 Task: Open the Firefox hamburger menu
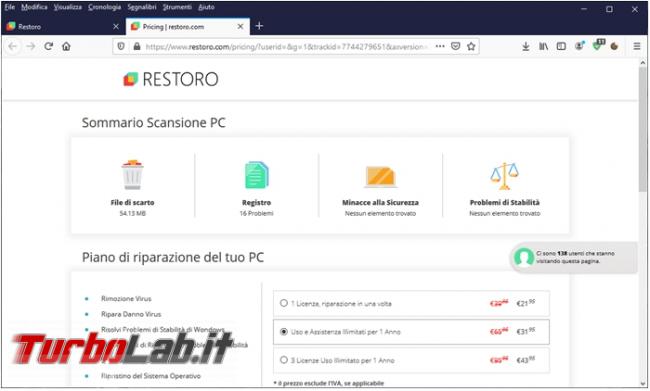[637, 46]
